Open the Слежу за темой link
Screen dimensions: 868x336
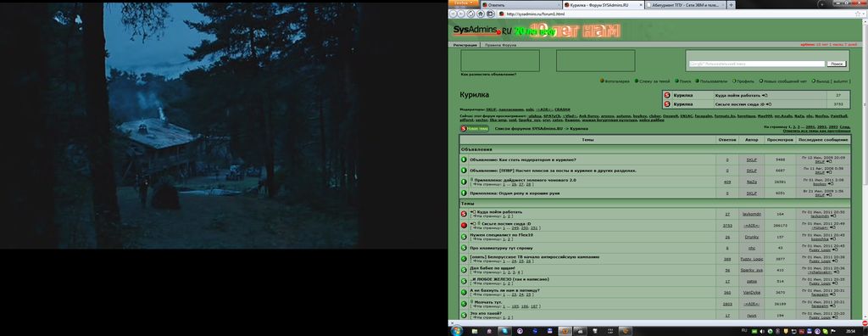(654, 81)
